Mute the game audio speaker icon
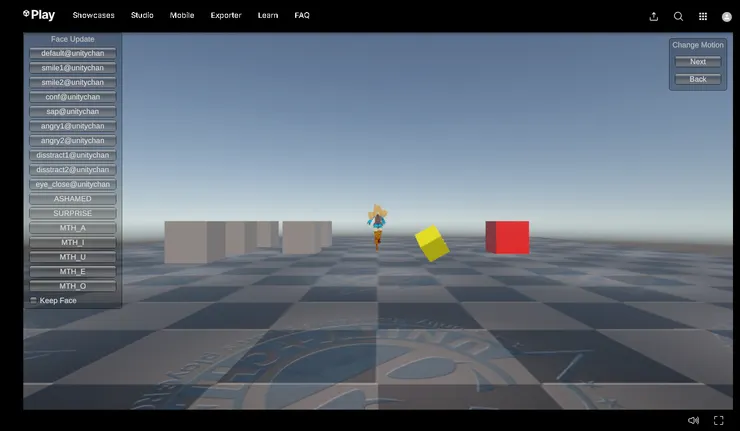 [x=693, y=420]
